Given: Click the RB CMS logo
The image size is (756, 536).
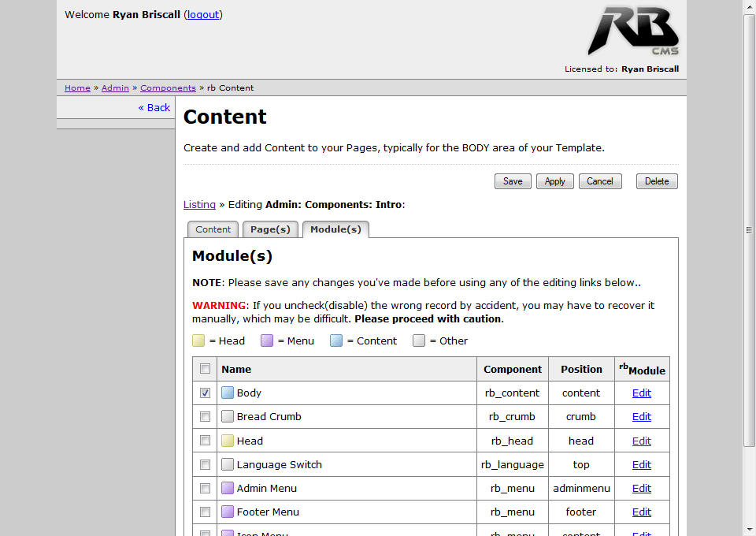Looking at the screenshot, I should tap(632, 32).
